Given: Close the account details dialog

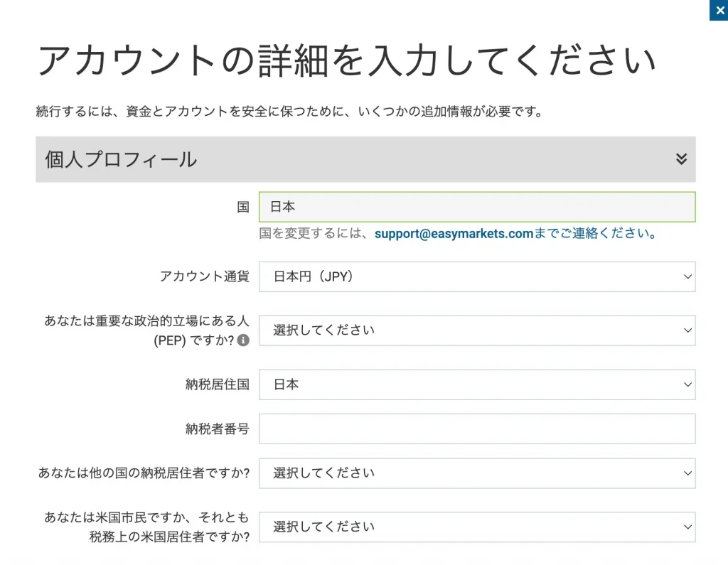Looking at the screenshot, I should coord(719,10).
